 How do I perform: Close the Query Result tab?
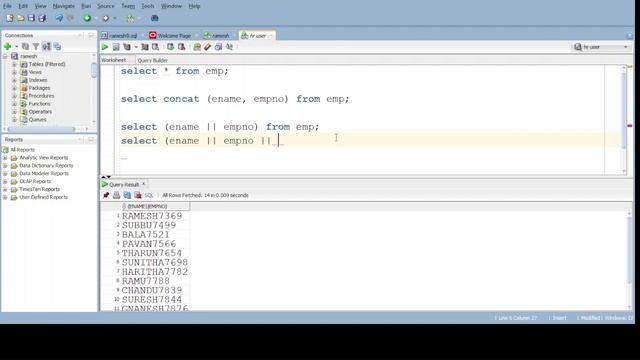pos(143,184)
